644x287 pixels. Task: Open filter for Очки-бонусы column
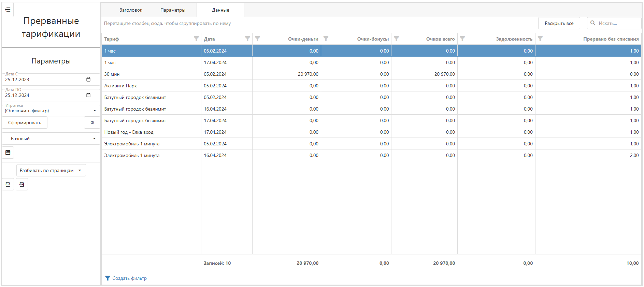coord(326,39)
